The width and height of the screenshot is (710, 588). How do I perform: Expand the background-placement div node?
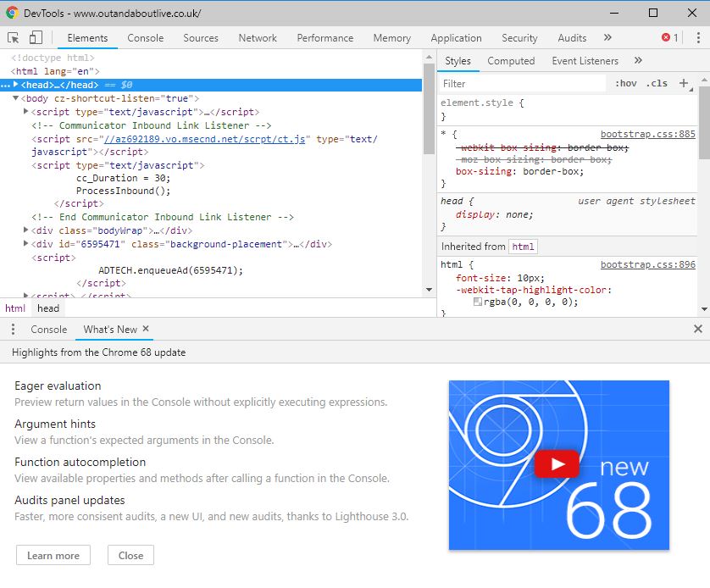25,243
